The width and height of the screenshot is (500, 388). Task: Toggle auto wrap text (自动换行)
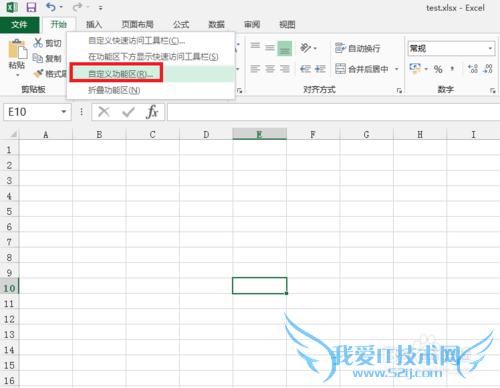click(x=357, y=48)
